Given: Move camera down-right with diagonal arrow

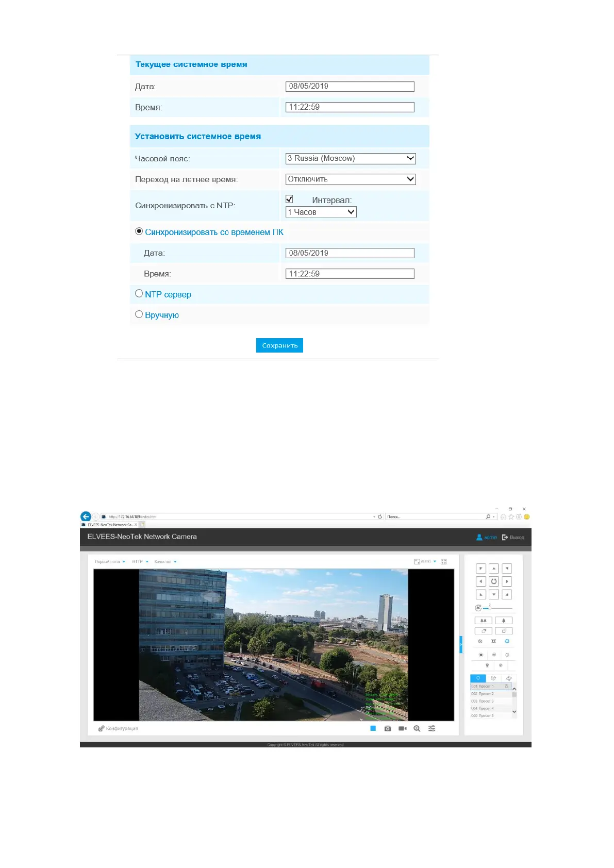Looking at the screenshot, I should click(x=507, y=594).
